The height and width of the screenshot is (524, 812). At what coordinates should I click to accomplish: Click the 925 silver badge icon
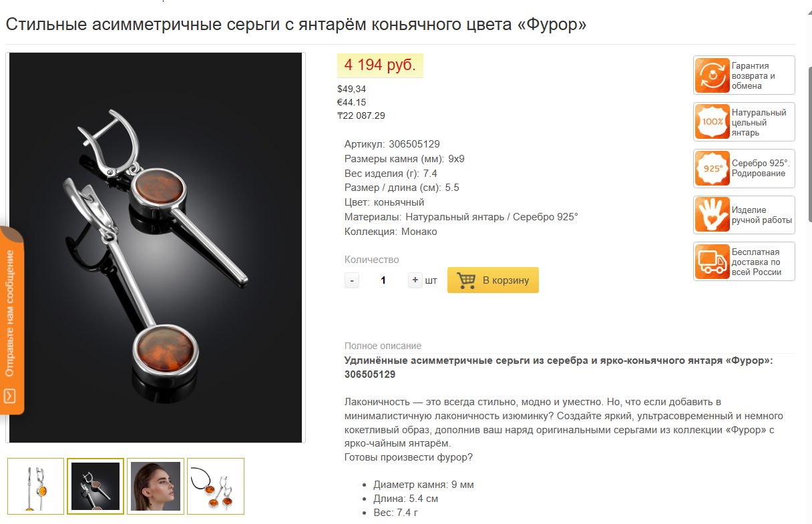pyautogui.click(x=713, y=168)
